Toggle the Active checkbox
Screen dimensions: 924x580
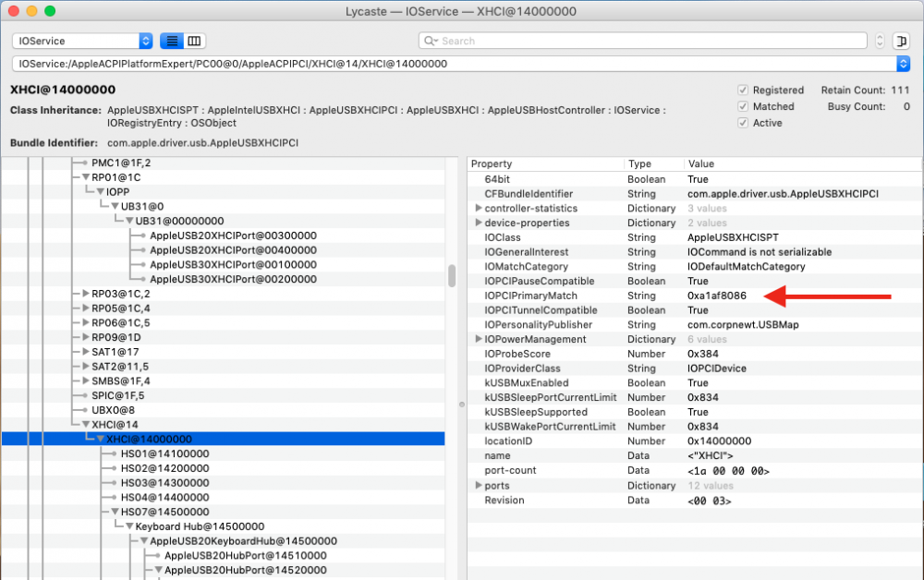point(743,123)
